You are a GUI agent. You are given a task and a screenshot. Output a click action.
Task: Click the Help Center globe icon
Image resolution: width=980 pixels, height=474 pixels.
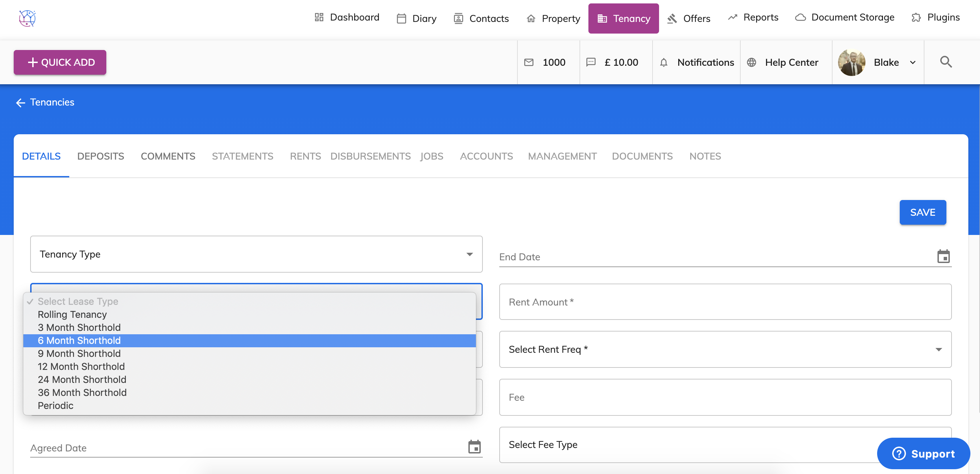751,62
